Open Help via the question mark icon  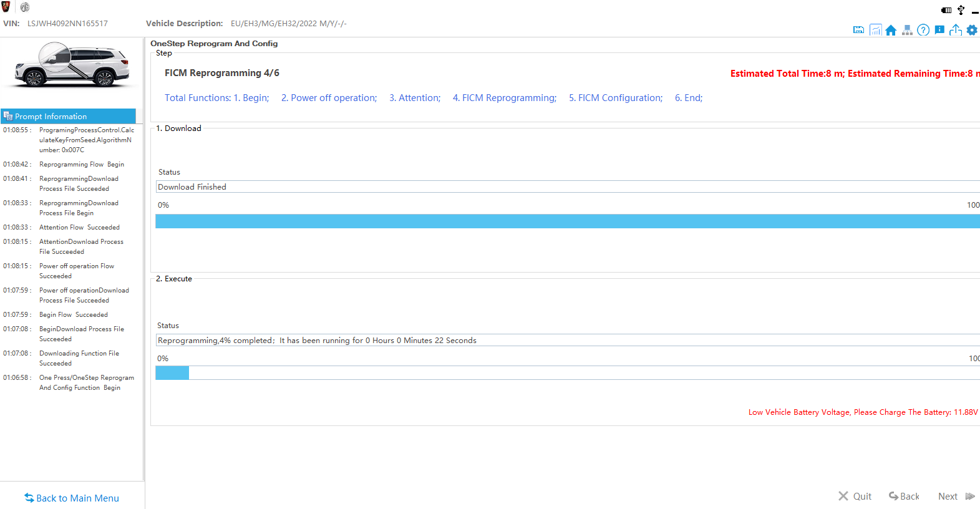923,30
